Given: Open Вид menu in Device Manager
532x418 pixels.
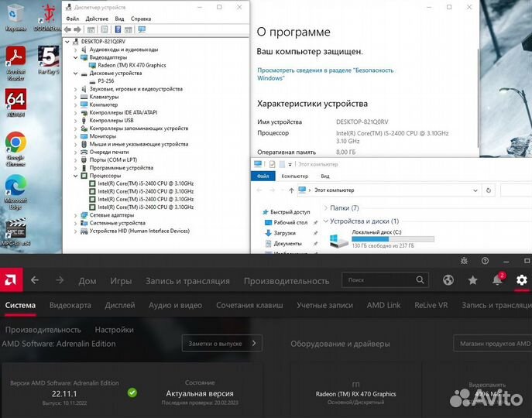Looking at the screenshot, I should 119,19.
